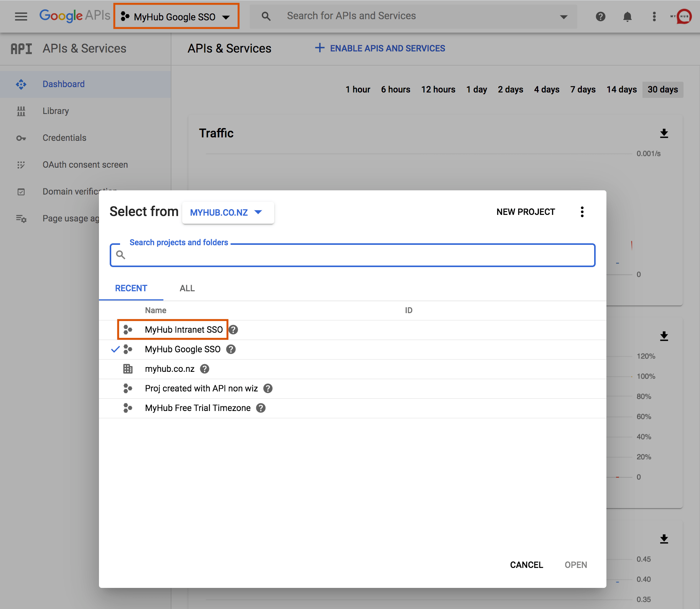The width and height of the screenshot is (700, 609).
Task: Select Proj created with API non wiz
Action: point(352,389)
